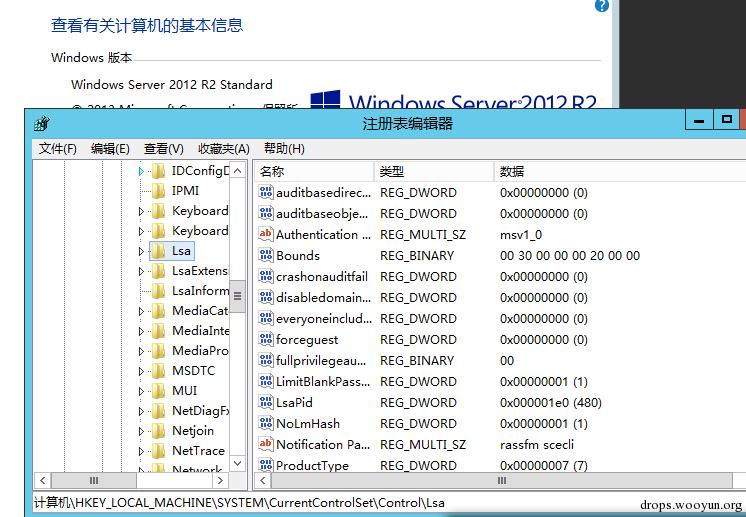Select the auditbasedirec... value icon
The height and width of the screenshot is (517, 746).
point(265,192)
